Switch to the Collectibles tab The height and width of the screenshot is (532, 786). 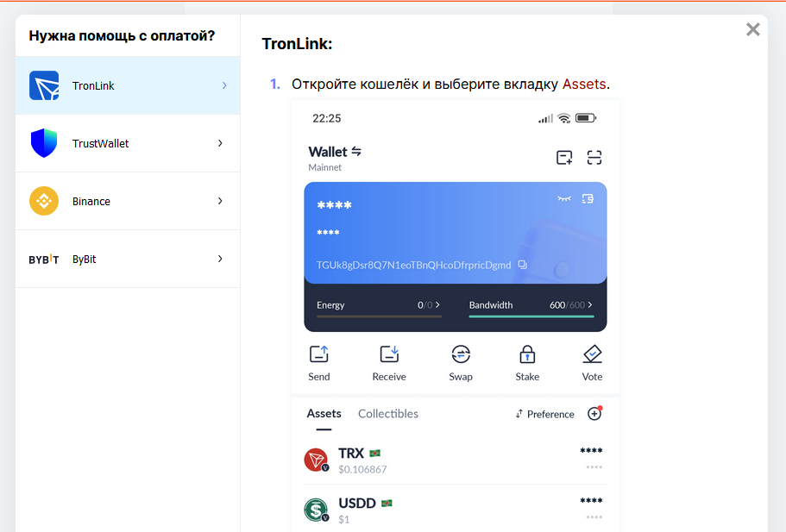(388, 414)
